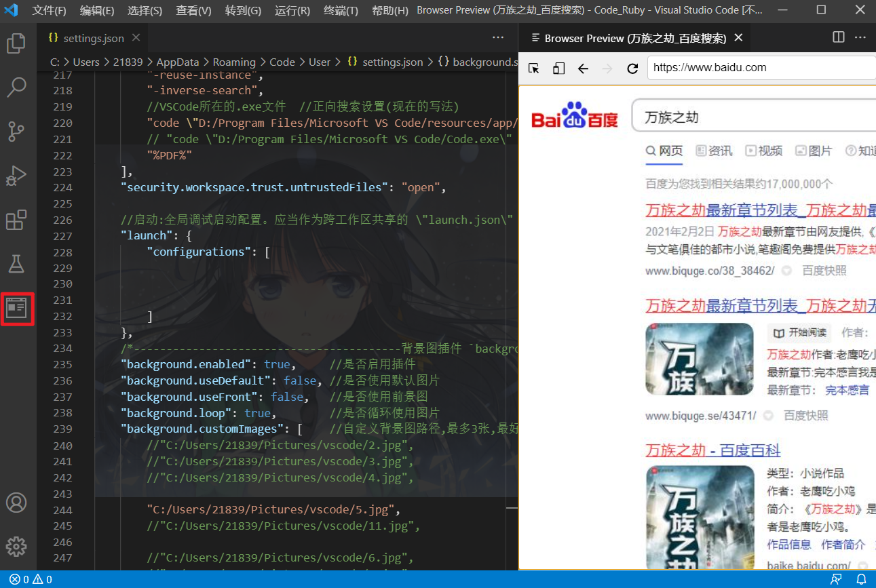876x588 pixels.
Task: Close the settings.json editor tab
Action: (x=136, y=38)
